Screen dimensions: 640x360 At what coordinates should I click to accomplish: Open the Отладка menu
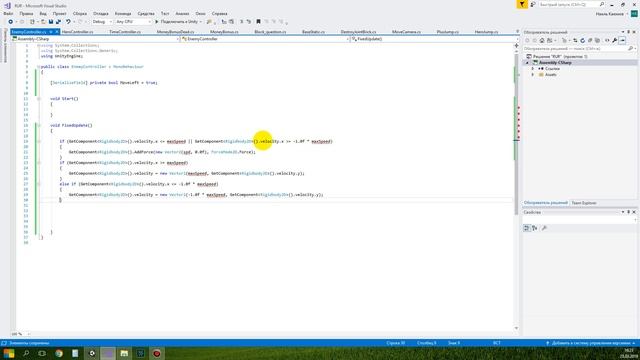pos(100,13)
